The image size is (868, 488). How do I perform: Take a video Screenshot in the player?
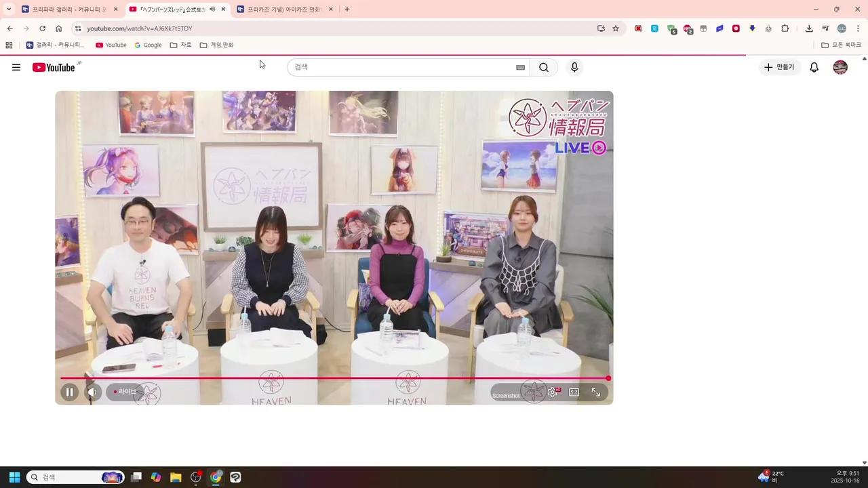tap(506, 395)
